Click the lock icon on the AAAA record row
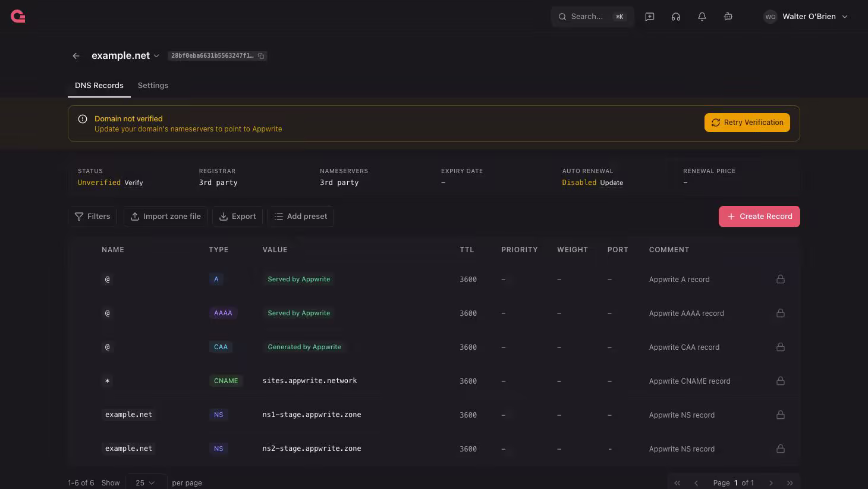 click(781, 313)
